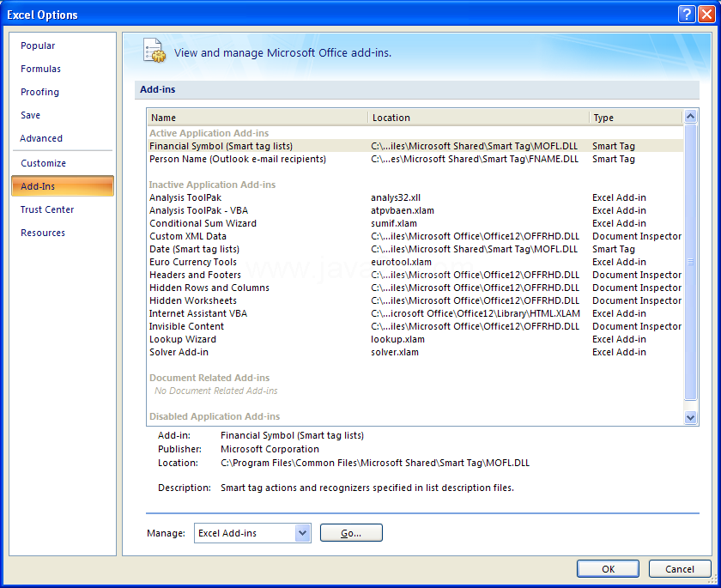
Task: Sort add-ins by Name column header
Action: click(257, 118)
